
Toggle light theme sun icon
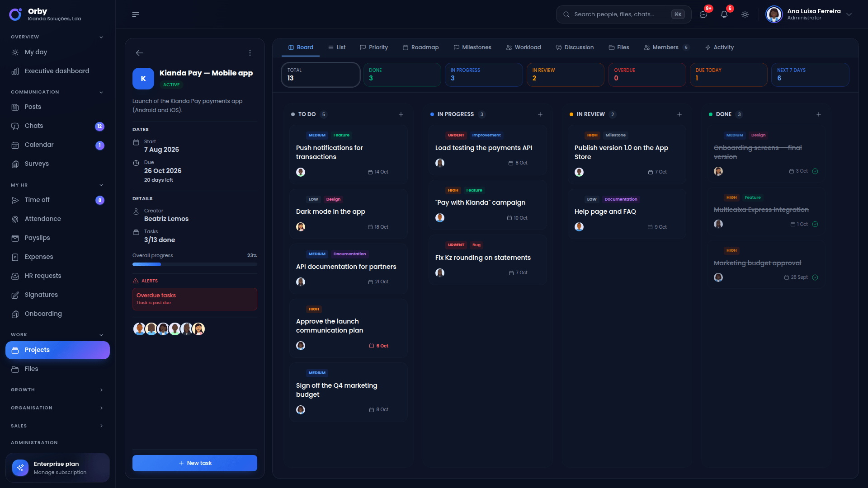point(745,14)
